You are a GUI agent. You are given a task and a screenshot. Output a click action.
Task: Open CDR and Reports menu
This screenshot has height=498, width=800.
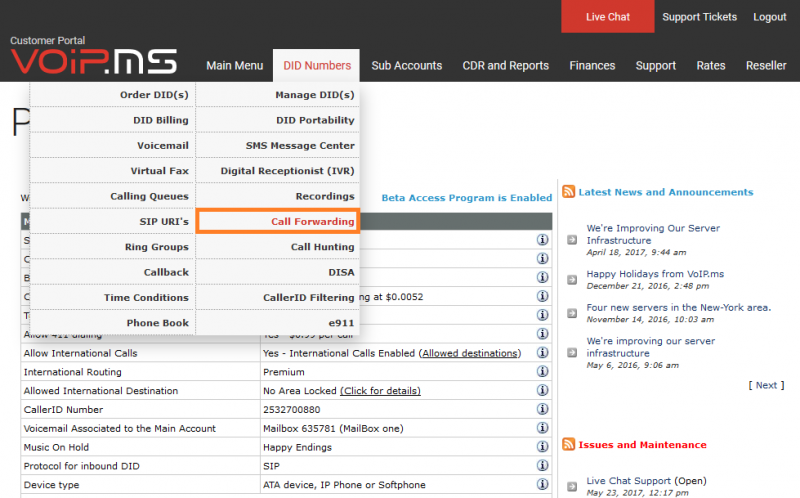[506, 66]
